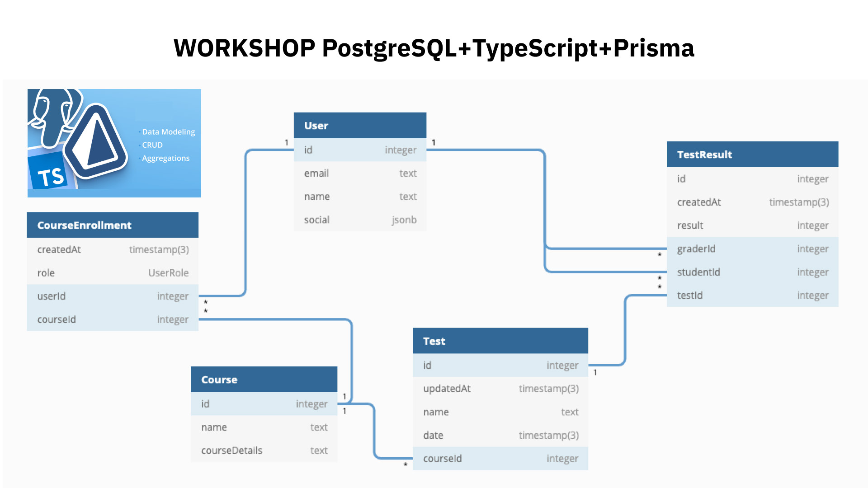Click the id row in TestResult table

tap(753, 178)
